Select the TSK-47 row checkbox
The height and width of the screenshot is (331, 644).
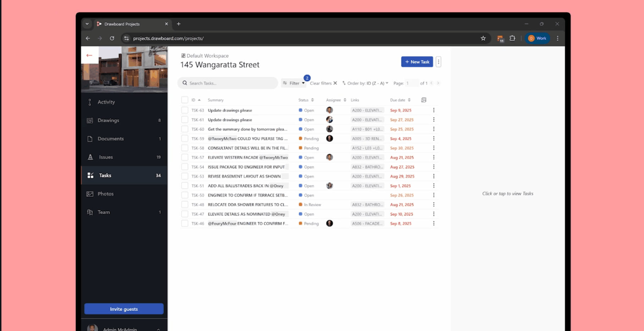[185, 214]
